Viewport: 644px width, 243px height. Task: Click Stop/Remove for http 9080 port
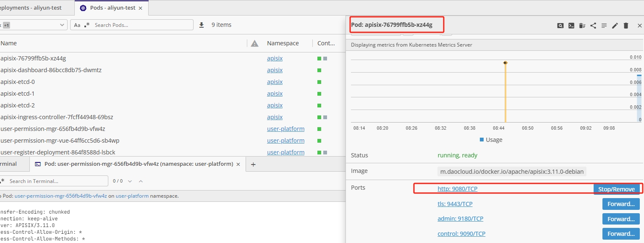616,189
